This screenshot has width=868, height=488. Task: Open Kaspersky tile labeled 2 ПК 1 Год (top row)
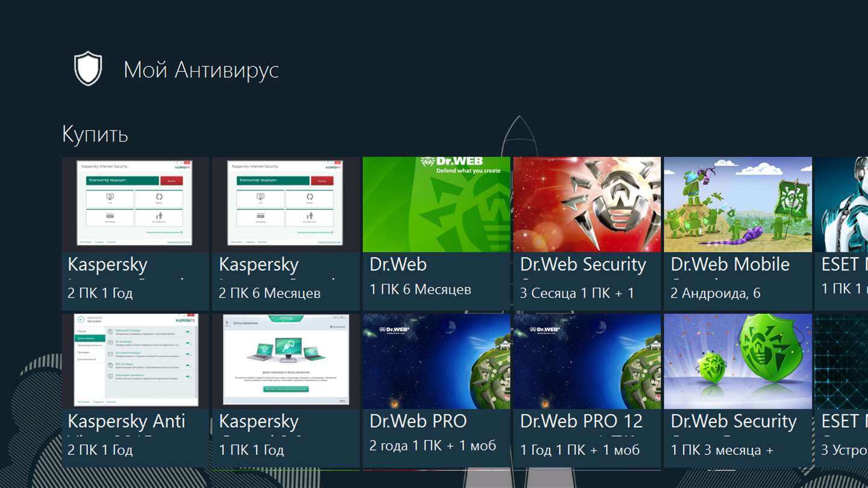pyautogui.click(x=136, y=234)
